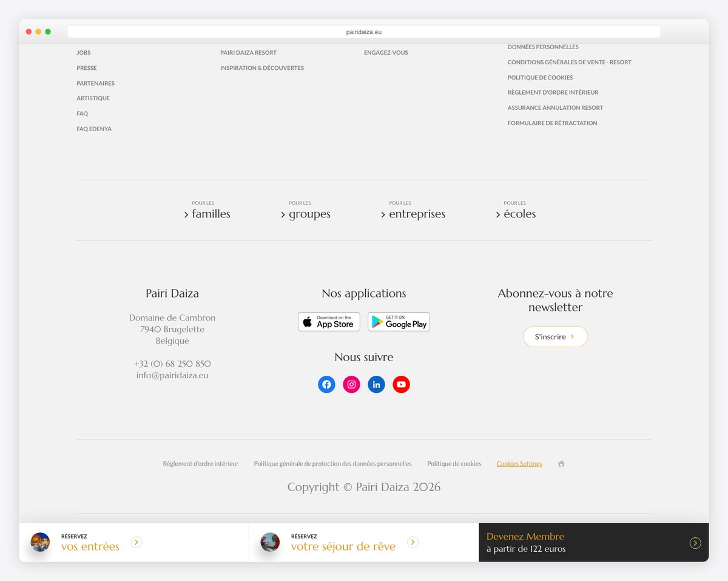Image resolution: width=728 pixels, height=581 pixels.
Task: Click the Google Play badge
Action: [399, 322]
